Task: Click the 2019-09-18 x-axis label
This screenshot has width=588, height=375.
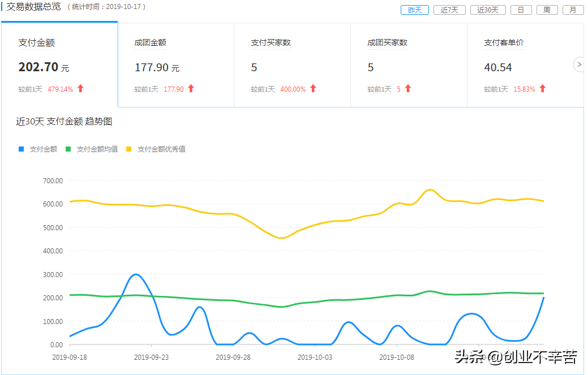Action: pyautogui.click(x=70, y=357)
